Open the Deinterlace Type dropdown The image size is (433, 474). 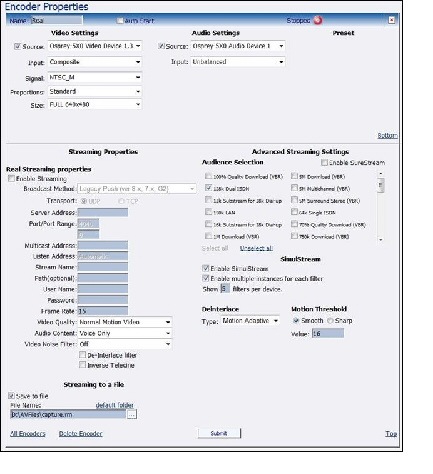pyautogui.click(x=250, y=321)
